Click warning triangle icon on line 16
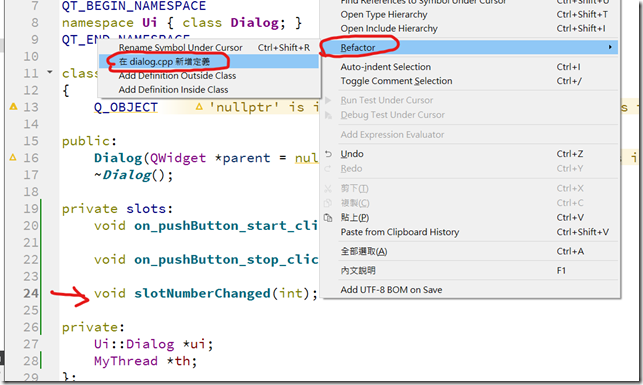The height and width of the screenshot is (385, 643). [13, 157]
